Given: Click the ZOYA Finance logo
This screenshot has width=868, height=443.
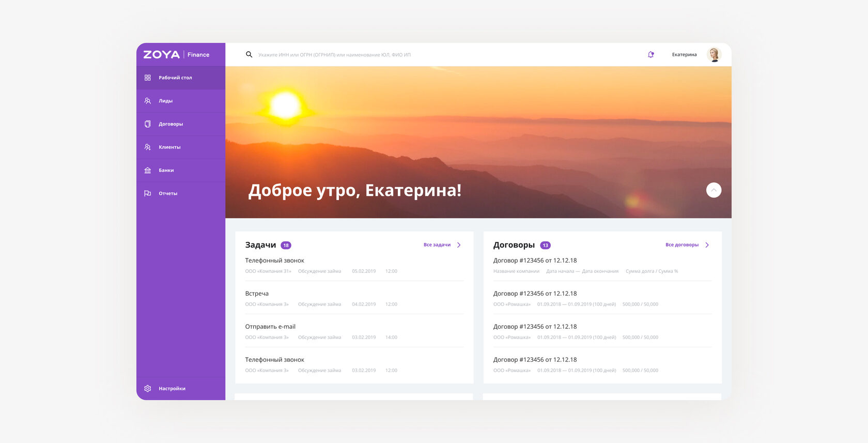Looking at the screenshot, I should pos(176,54).
